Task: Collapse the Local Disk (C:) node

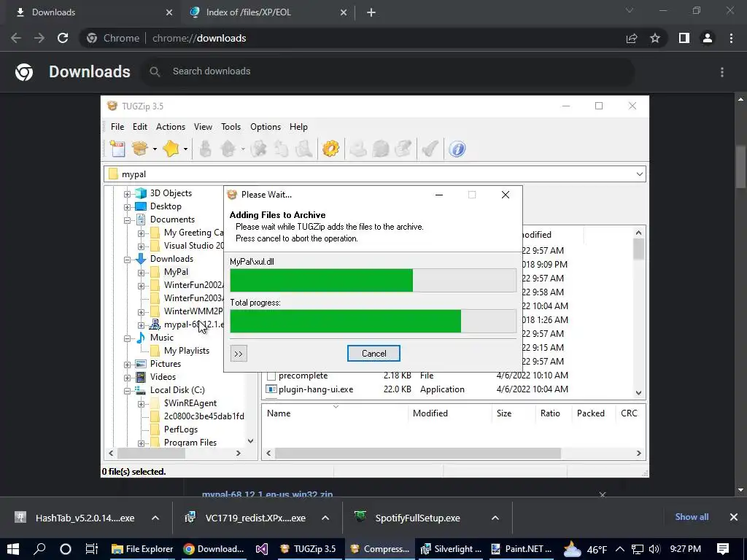Action: point(127,391)
